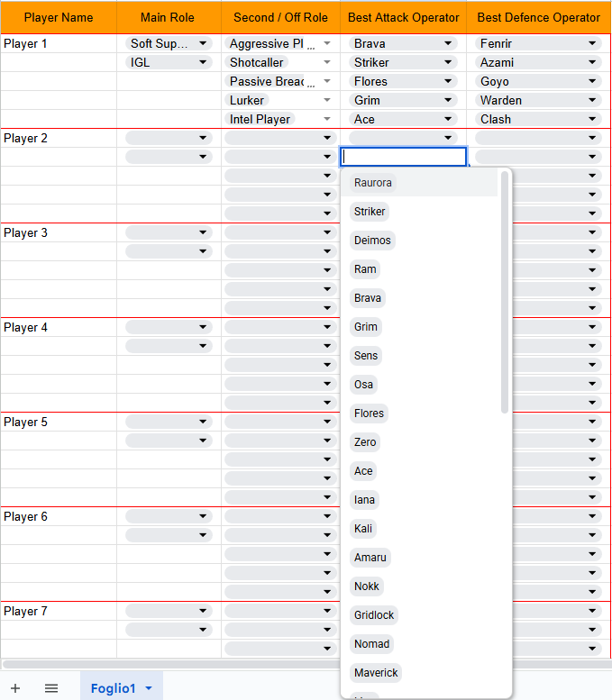Select the Player 6 name cell
The height and width of the screenshot is (700, 612).
(59, 516)
